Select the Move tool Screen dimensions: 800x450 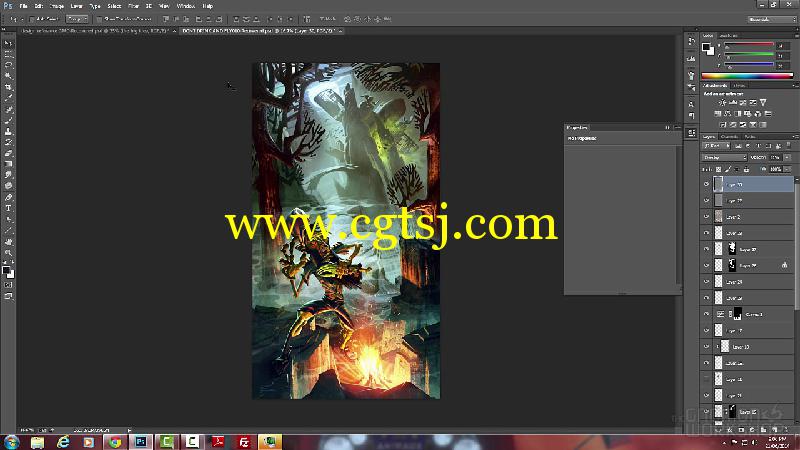(x=8, y=43)
